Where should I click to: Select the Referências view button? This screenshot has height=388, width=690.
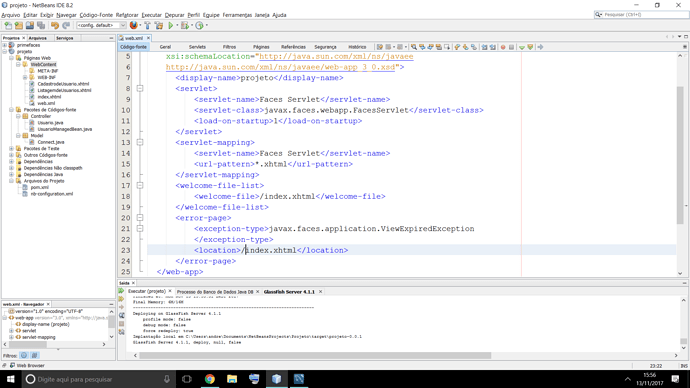pos(293,47)
